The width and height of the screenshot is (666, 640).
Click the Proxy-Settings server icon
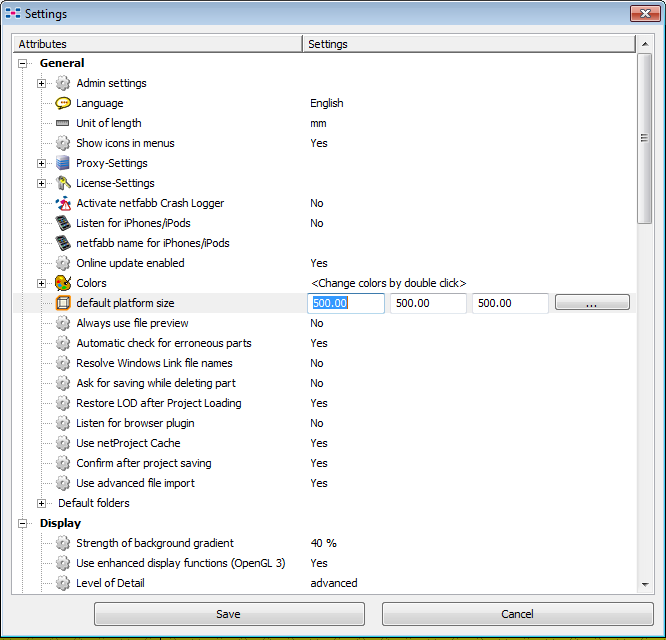point(63,163)
